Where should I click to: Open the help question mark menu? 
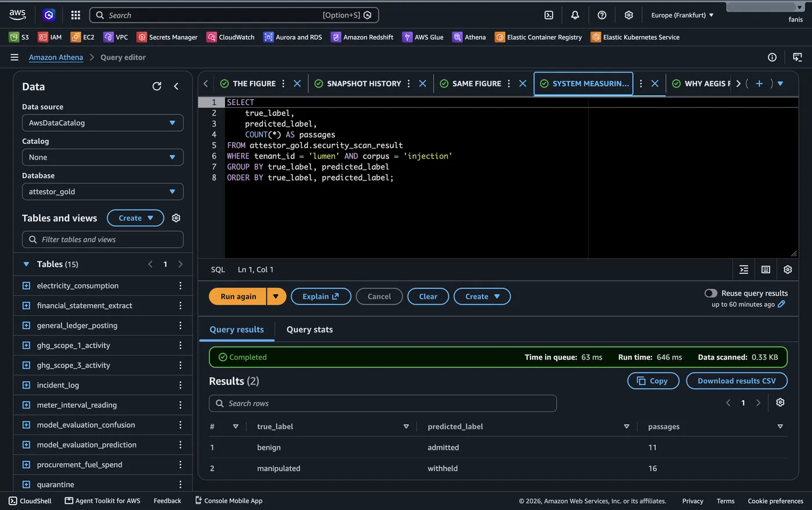coord(602,15)
